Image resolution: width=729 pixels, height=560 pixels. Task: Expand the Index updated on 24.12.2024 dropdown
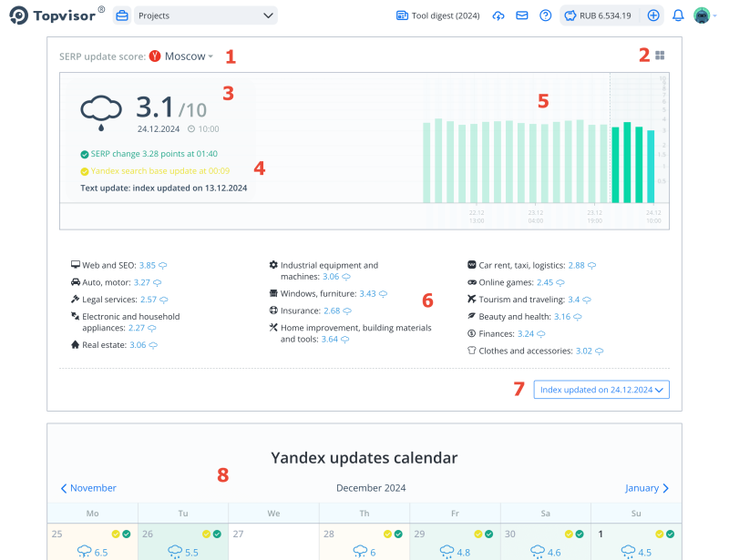(601, 390)
